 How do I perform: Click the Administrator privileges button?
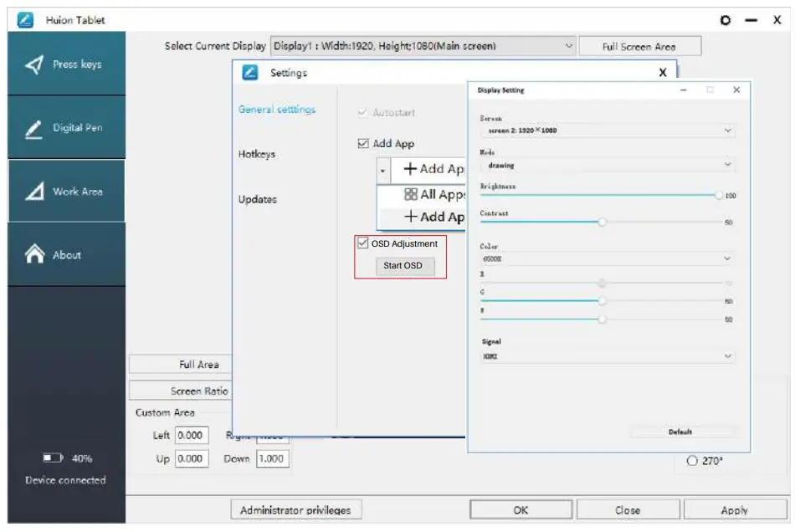(x=297, y=509)
